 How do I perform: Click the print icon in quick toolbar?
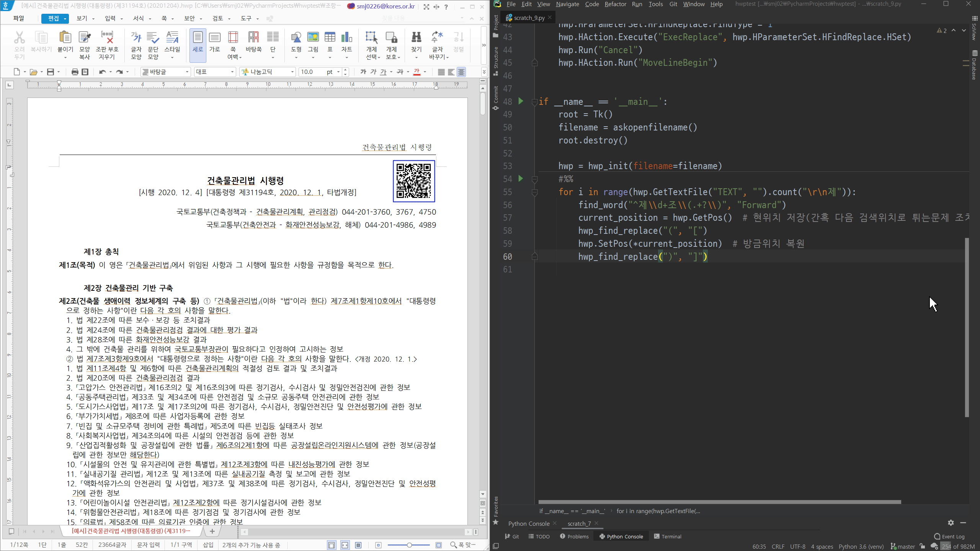pos(75,72)
